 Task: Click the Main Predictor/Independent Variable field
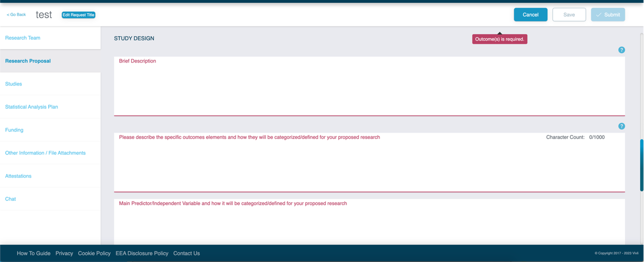point(369,222)
